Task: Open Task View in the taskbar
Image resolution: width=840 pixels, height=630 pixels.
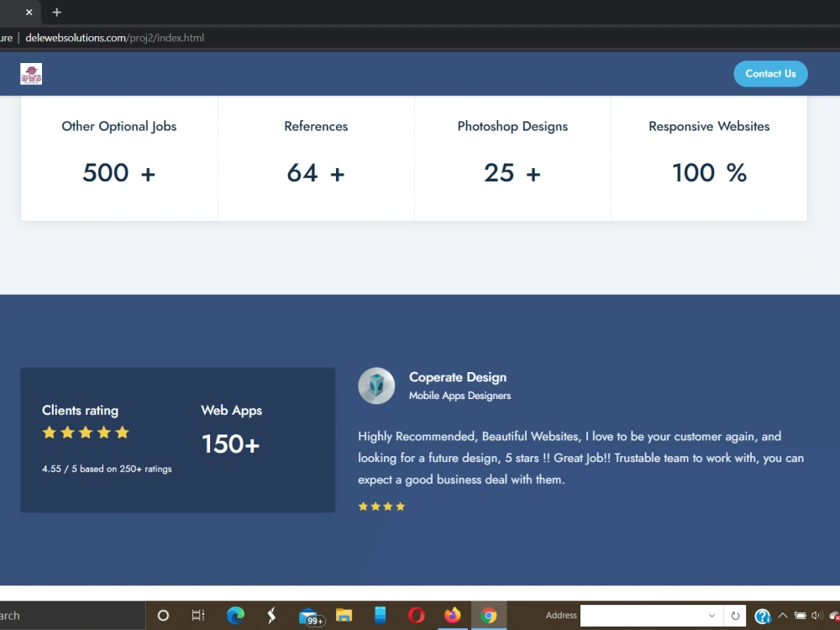Action: pos(198,616)
